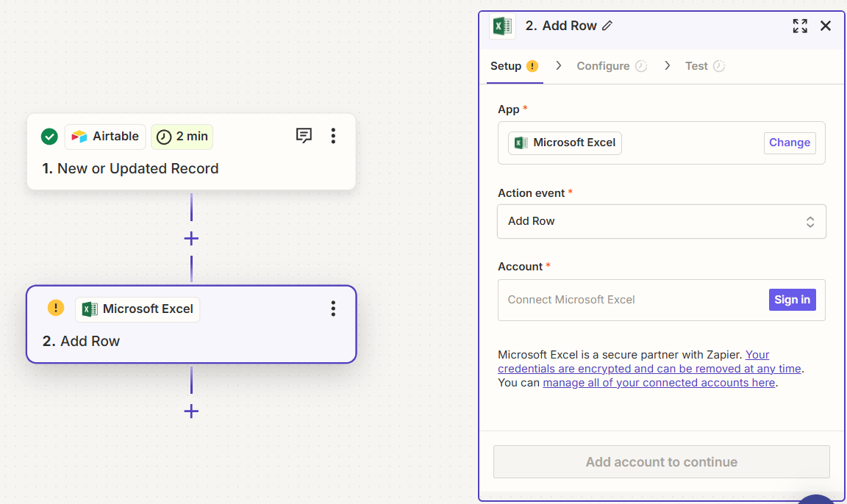Click the Microsoft Excel icon in step 2

pyautogui.click(x=90, y=309)
